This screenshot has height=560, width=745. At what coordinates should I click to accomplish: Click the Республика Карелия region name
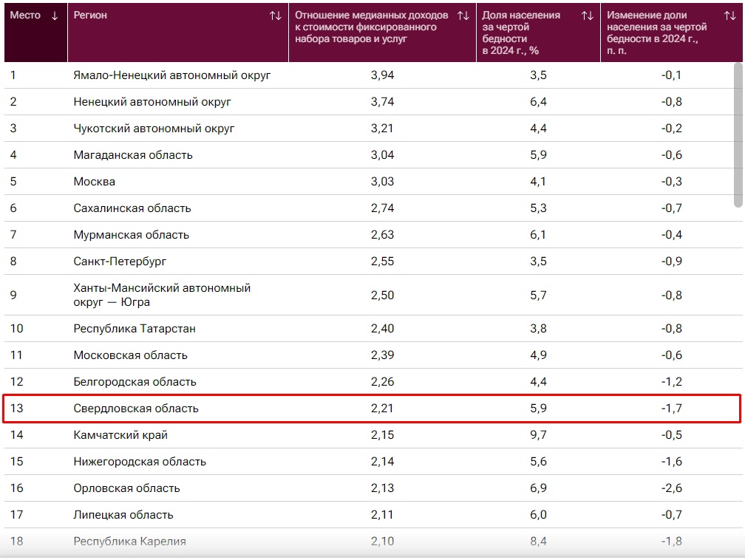(129, 542)
